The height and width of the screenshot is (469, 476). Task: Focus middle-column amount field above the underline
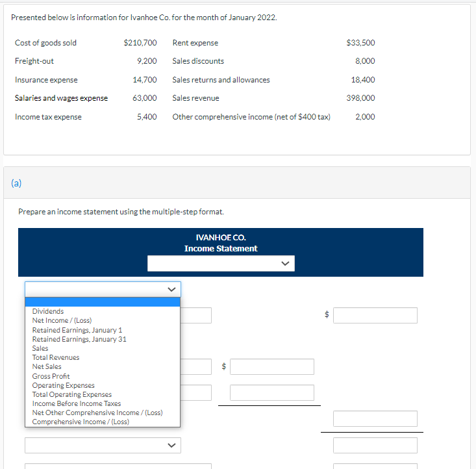[272, 393]
